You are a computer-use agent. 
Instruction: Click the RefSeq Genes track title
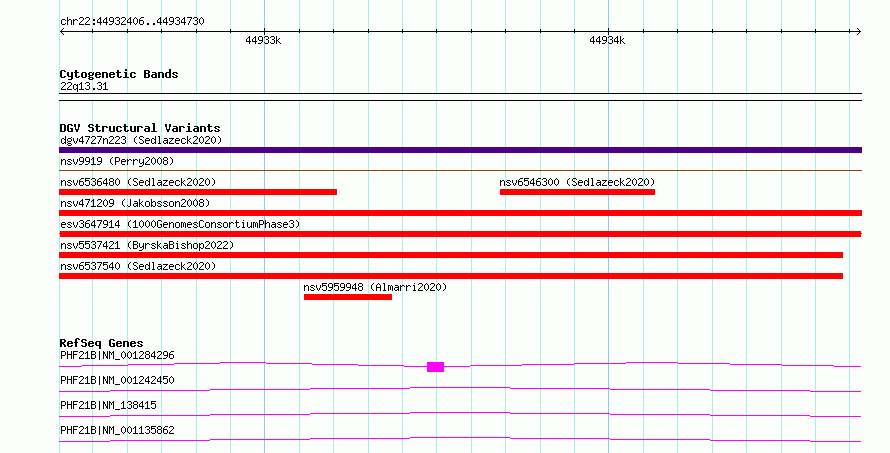[101, 343]
